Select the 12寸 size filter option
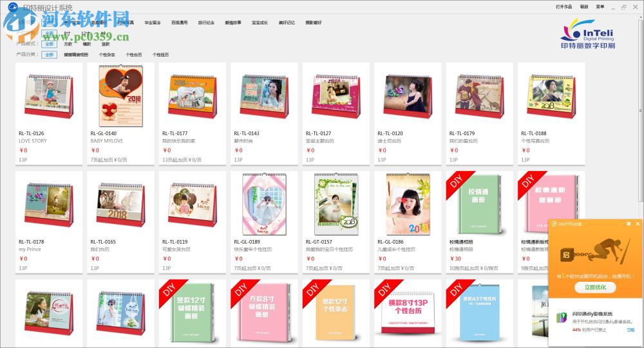 [x=85, y=33]
